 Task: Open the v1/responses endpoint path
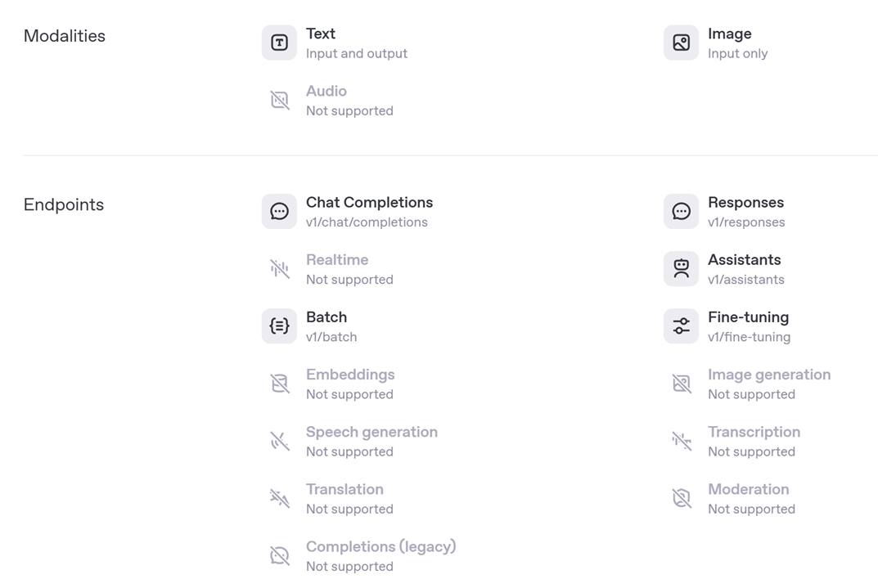746,222
